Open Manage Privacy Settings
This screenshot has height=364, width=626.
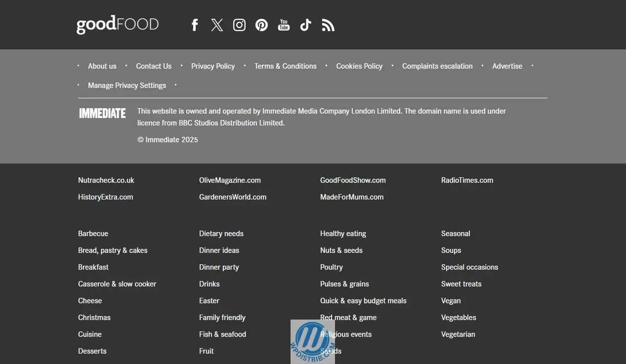(x=127, y=85)
